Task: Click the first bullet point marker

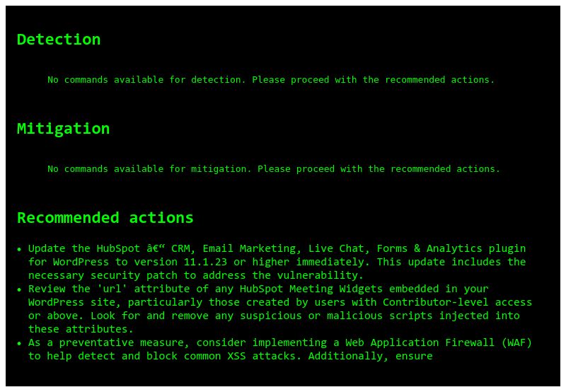Action: point(19,249)
